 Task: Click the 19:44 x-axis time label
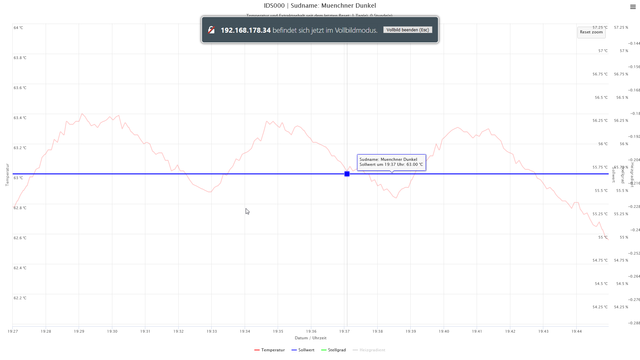click(576, 331)
